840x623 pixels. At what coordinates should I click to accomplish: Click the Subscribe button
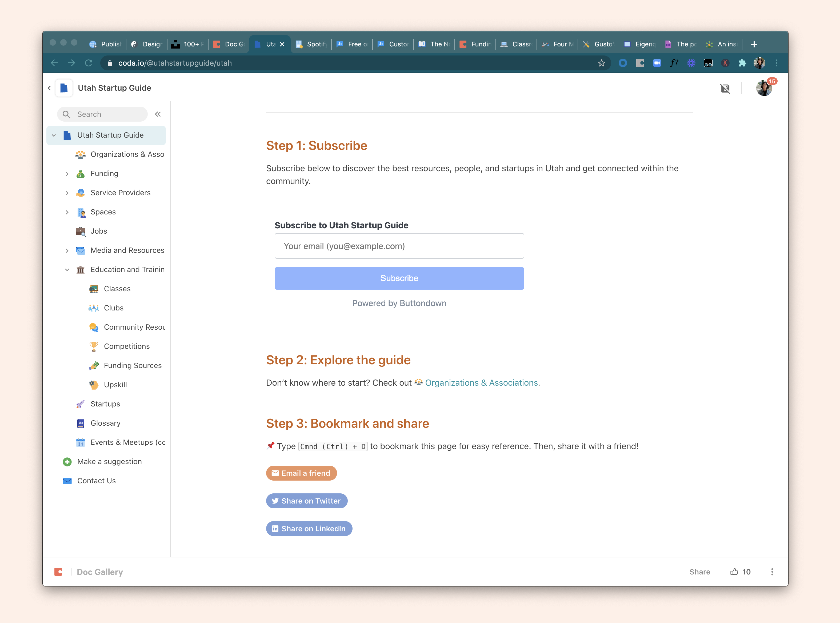[x=399, y=278]
